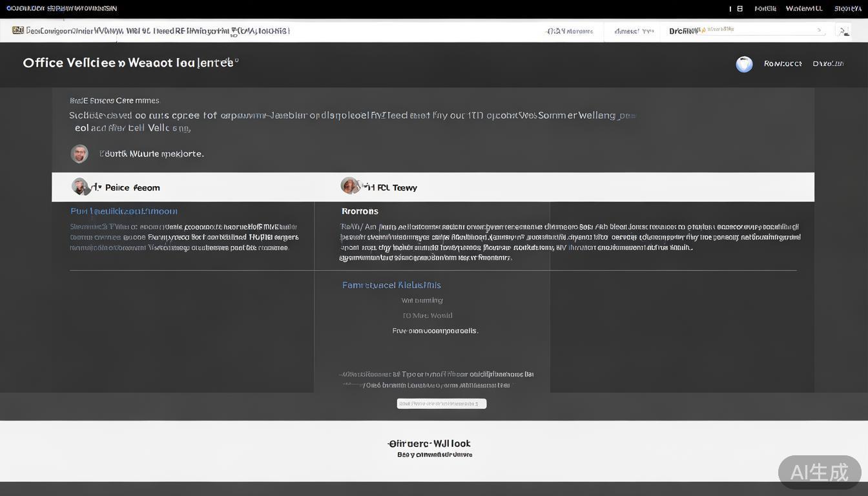This screenshot has height=496, width=868.
Task: Click the avatar beside "FCL Teewy"
Action: (349, 186)
